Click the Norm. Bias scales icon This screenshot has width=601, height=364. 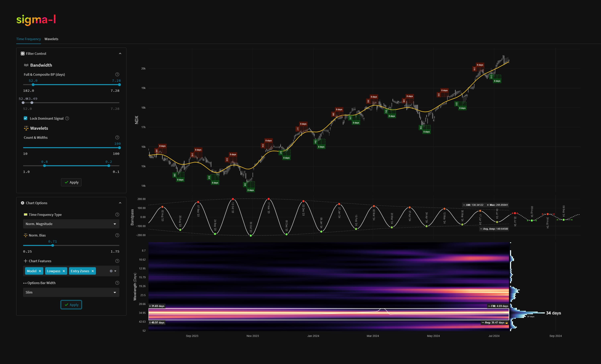coord(26,235)
